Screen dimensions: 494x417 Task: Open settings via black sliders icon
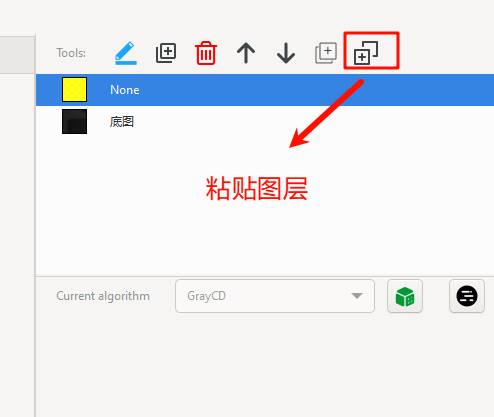[x=467, y=296]
